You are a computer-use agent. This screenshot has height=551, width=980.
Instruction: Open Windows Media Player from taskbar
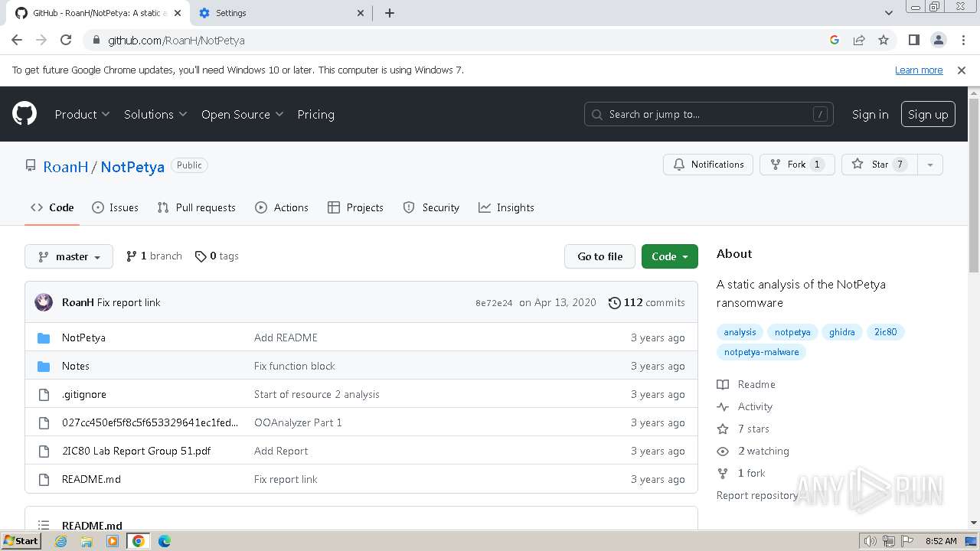pyautogui.click(x=113, y=541)
